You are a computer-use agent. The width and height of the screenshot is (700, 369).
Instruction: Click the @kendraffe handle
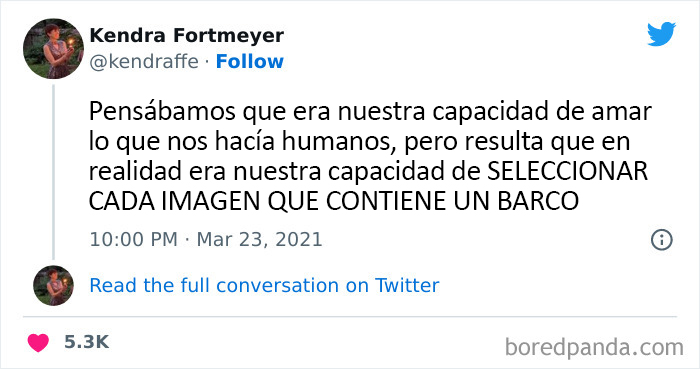(x=144, y=62)
